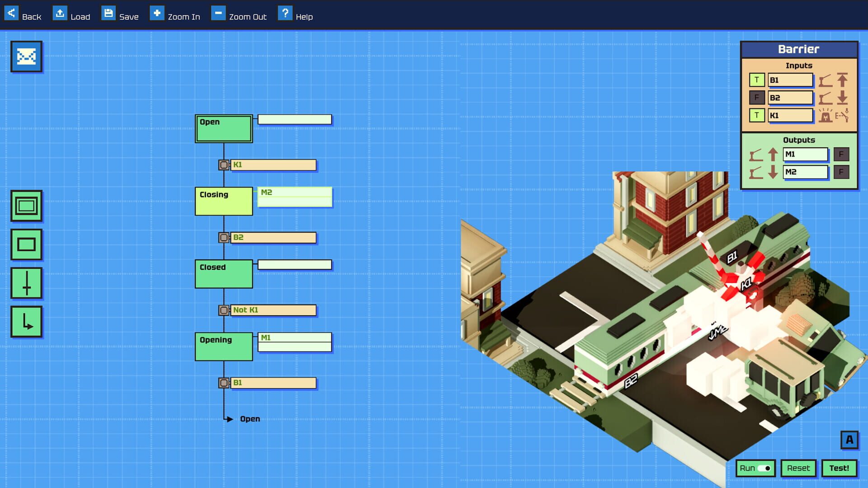
Task: Toggle the B1 input T indicator
Action: 756,80
